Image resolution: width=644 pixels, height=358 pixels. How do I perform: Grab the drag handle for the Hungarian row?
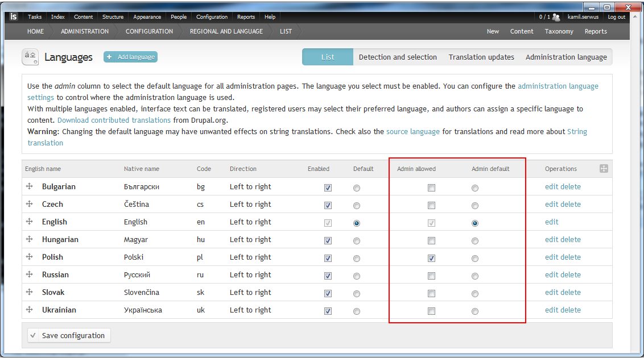[30, 239]
